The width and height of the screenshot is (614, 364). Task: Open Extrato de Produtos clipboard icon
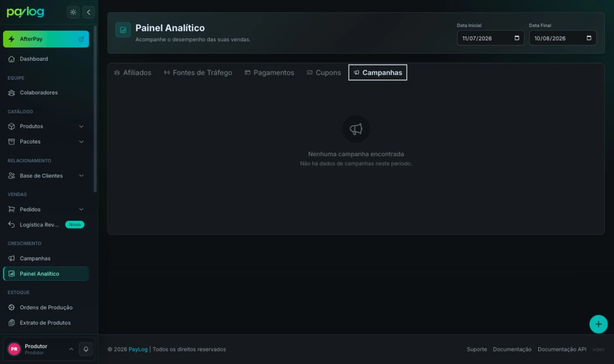click(11, 323)
